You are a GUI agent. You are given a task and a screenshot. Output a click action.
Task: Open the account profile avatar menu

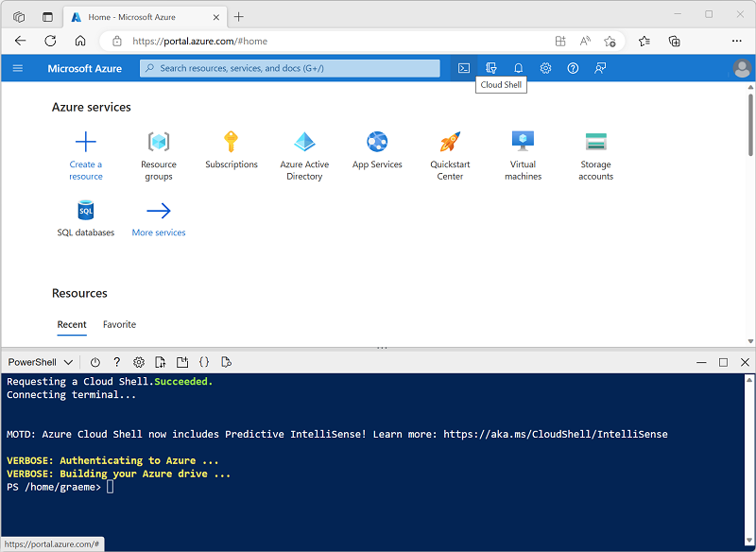tap(742, 68)
